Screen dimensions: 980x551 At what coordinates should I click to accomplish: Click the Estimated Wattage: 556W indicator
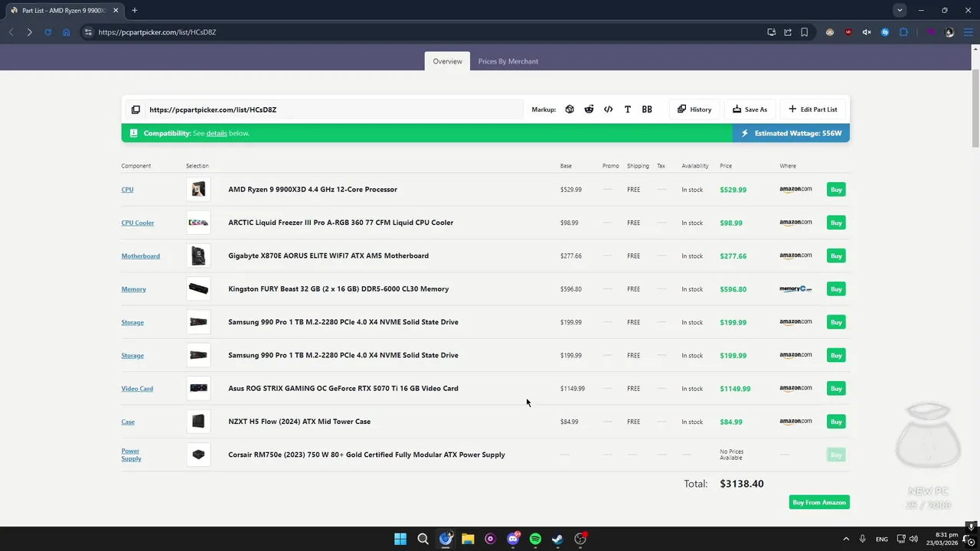coord(791,133)
